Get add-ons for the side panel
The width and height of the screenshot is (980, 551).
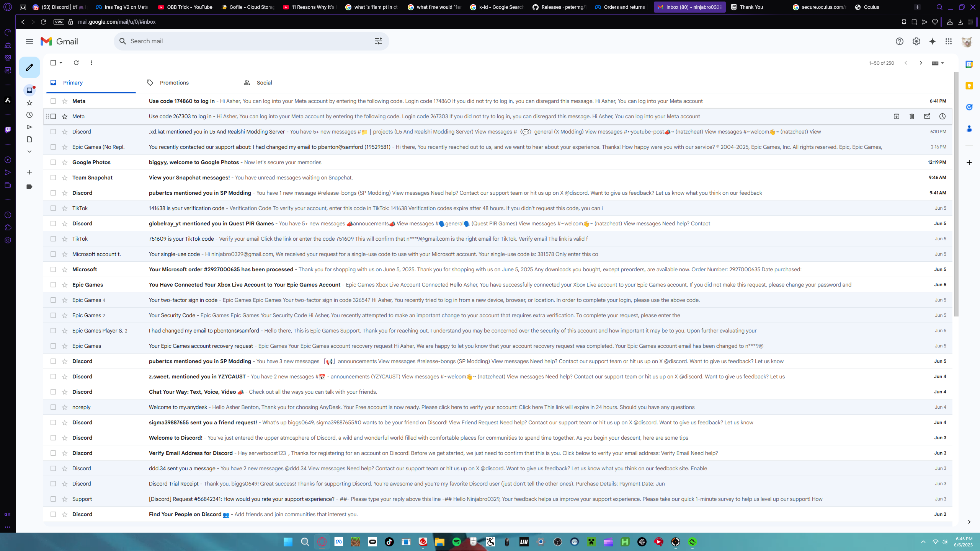(x=969, y=163)
